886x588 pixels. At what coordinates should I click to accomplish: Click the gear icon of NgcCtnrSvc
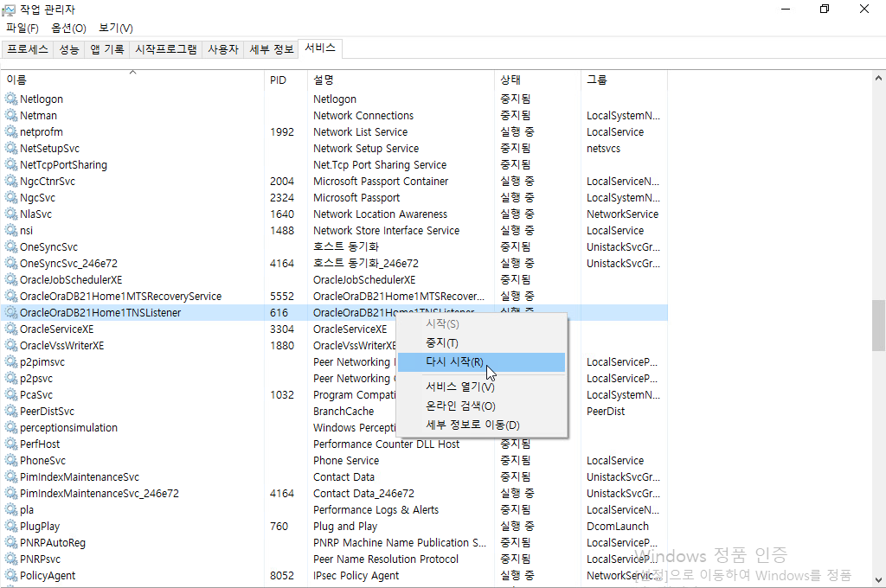[x=11, y=181]
